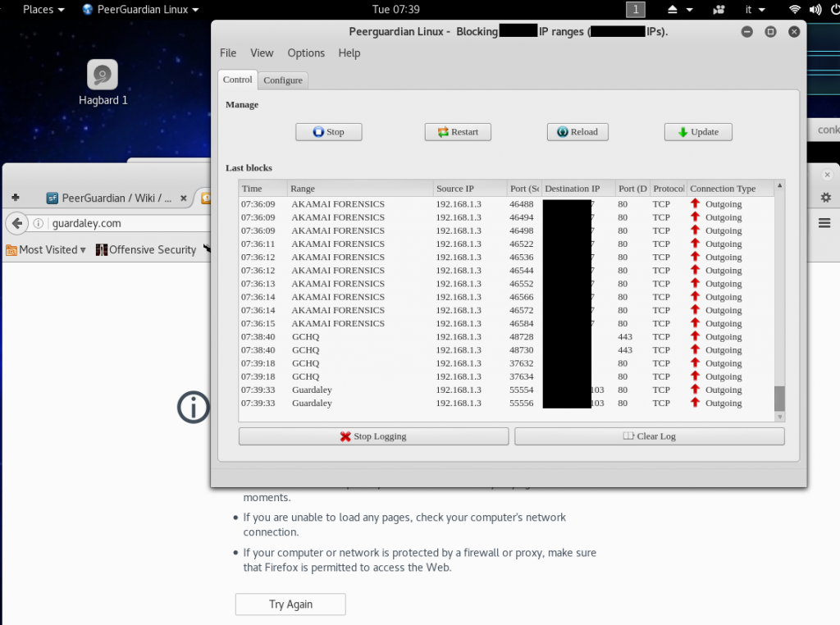Click the Restart button's refresh icon
The height and width of the screenshot is (625, 840).
pyautogui.click(x=443, y=132)
